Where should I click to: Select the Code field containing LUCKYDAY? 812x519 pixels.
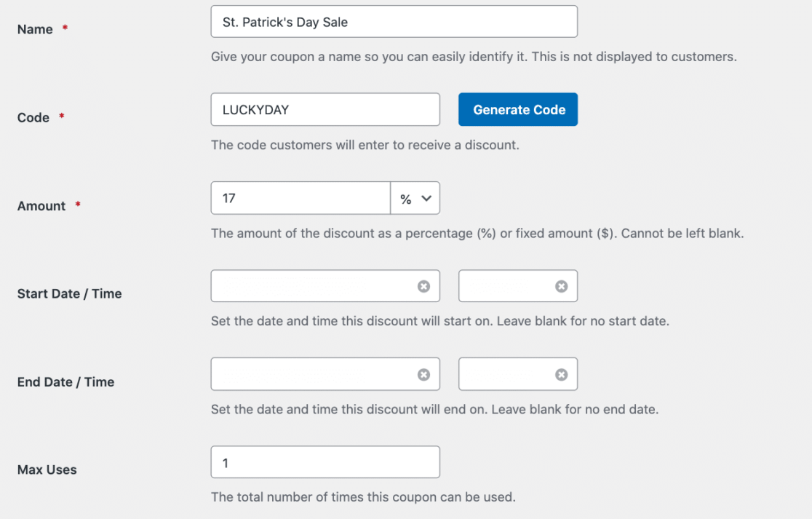(325, 109)
